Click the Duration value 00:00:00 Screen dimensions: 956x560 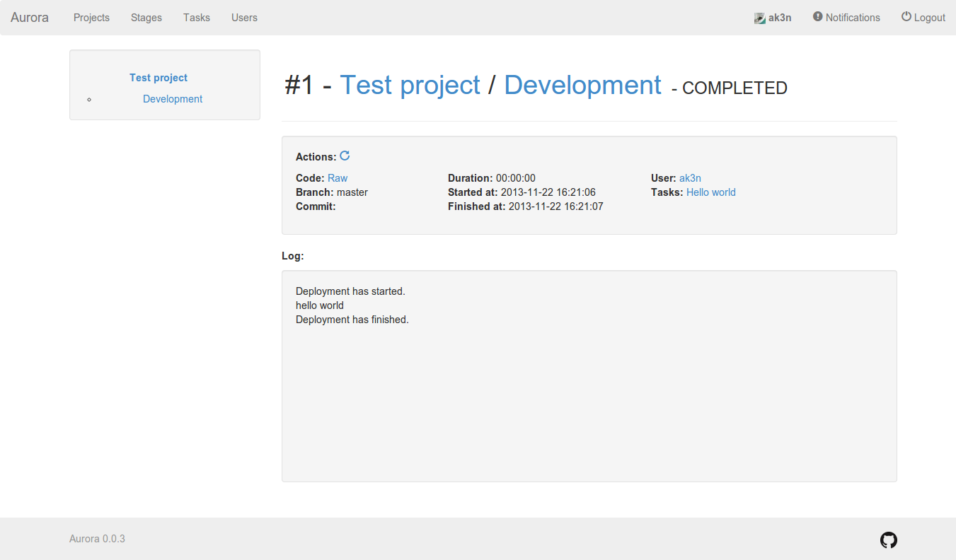516,178
